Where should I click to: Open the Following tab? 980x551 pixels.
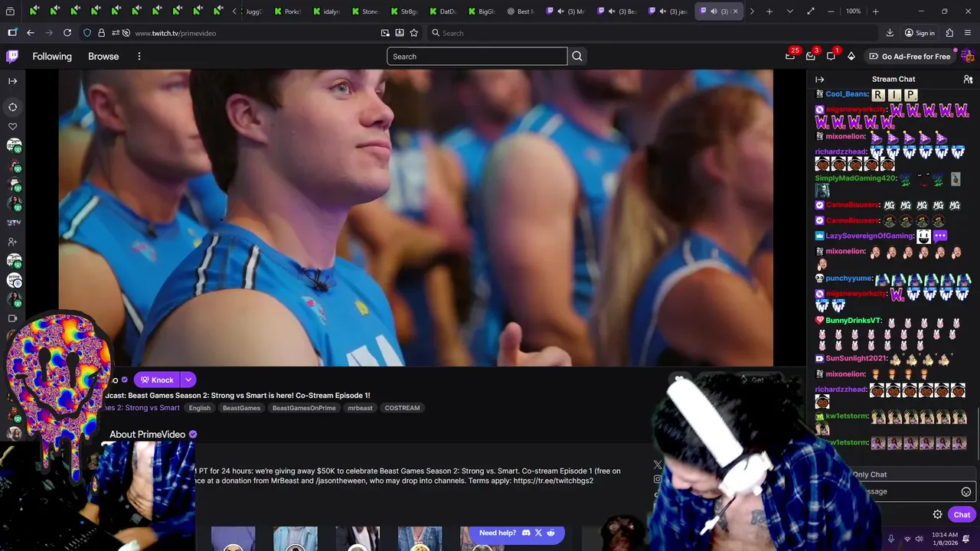(52, 57)
